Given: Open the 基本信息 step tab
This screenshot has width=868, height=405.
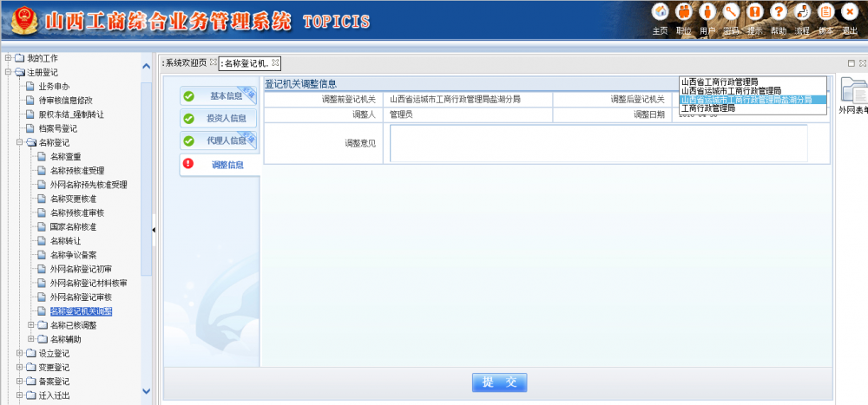Looking at the screenshot, I should (x=219, y=96).
